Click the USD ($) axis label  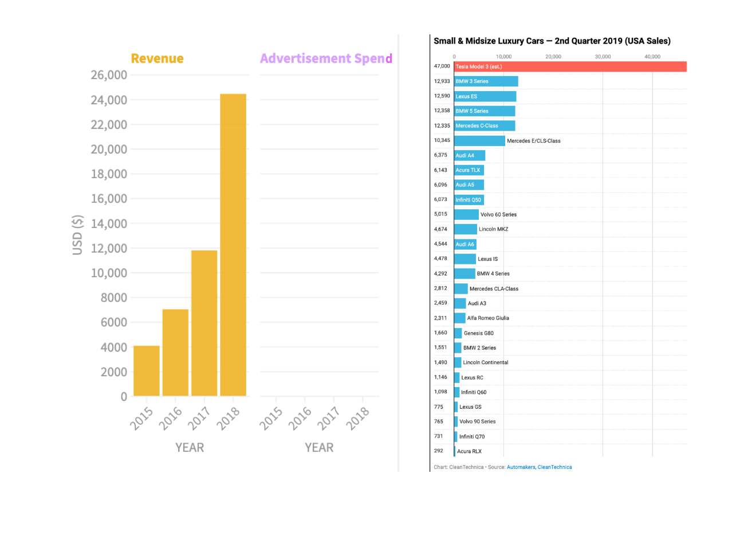tap(77, 235)
